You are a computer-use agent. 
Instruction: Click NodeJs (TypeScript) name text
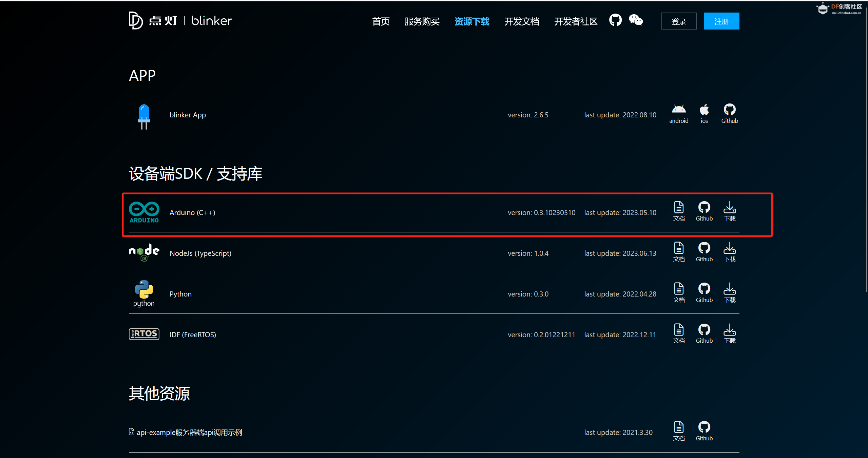point(200,253)
